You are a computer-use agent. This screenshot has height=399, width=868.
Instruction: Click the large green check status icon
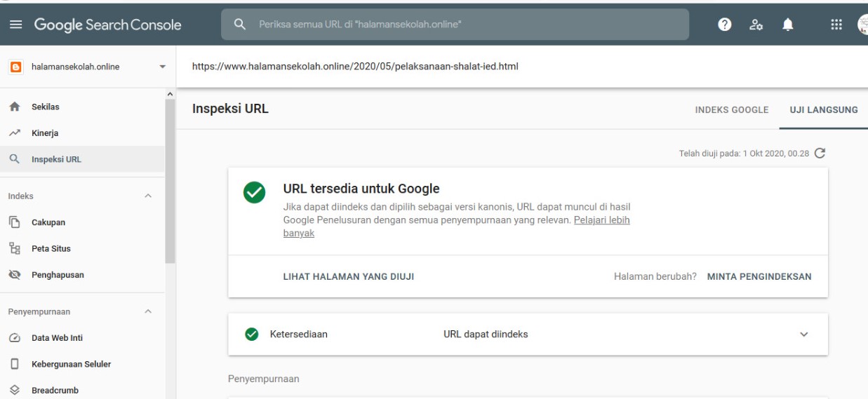point(254,193)
